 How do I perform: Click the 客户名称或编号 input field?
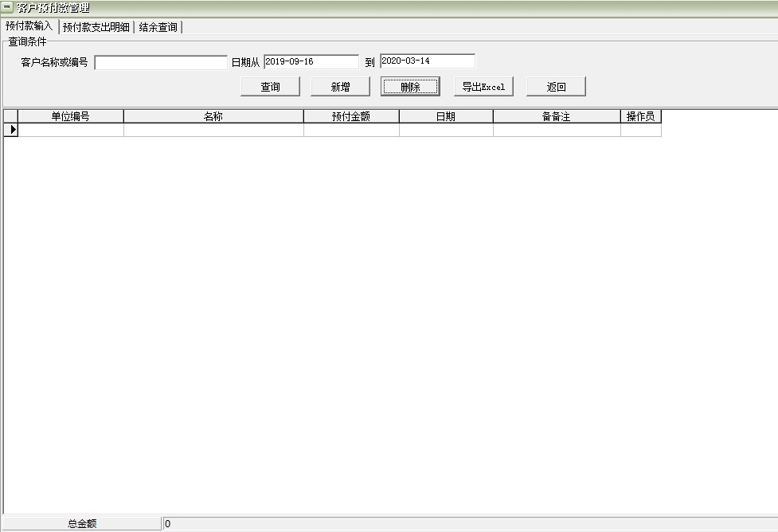pyautogui.click(x=159, y=61)
